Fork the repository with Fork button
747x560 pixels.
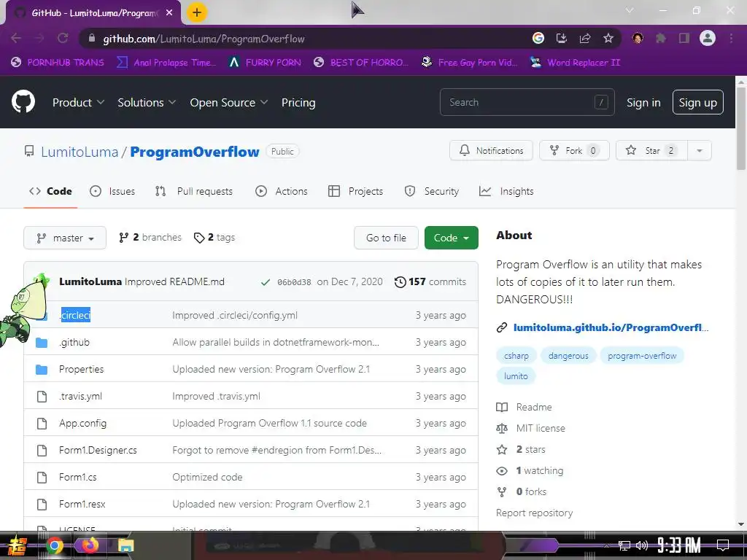[574, 150]
